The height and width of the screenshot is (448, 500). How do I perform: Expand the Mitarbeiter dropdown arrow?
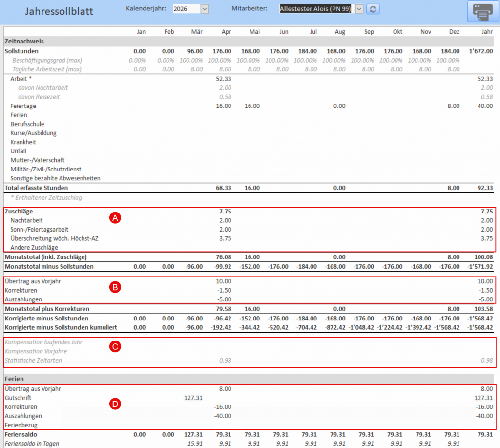(359, 9)
